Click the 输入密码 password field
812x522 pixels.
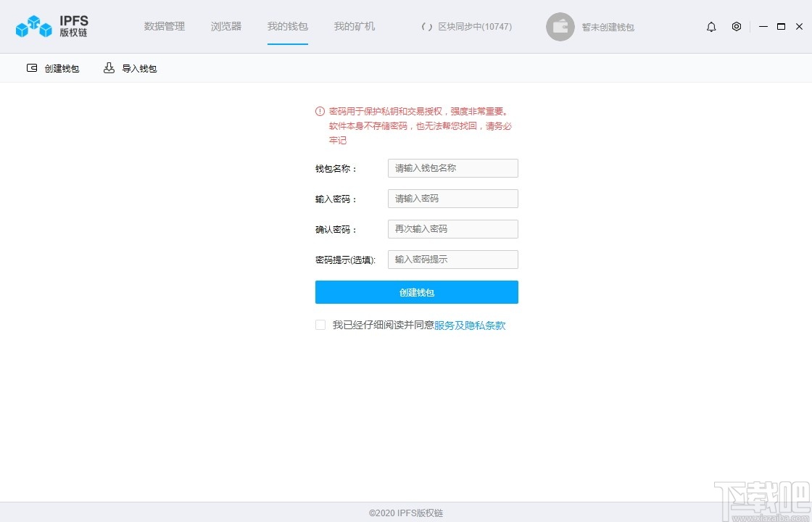pos(452,199)
